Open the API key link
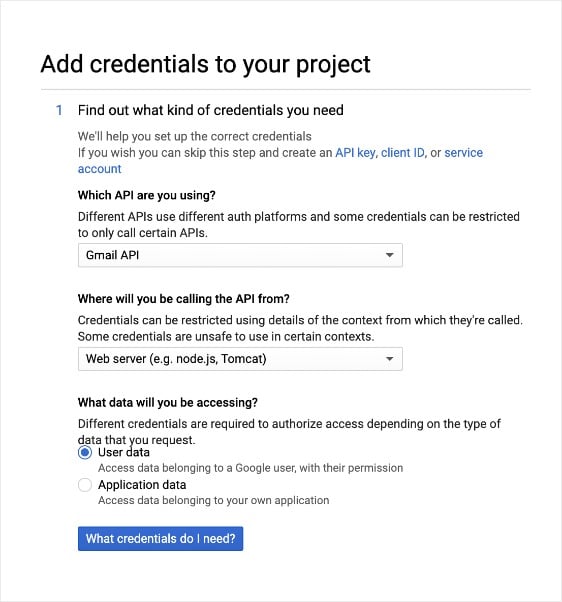Screen dimensions: 562x602 (355, 153)
